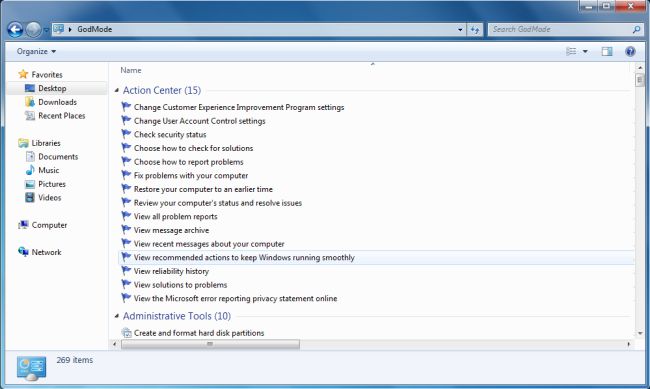
Task: Click the vertical scrollbar thumb
Action: [640, 80]
